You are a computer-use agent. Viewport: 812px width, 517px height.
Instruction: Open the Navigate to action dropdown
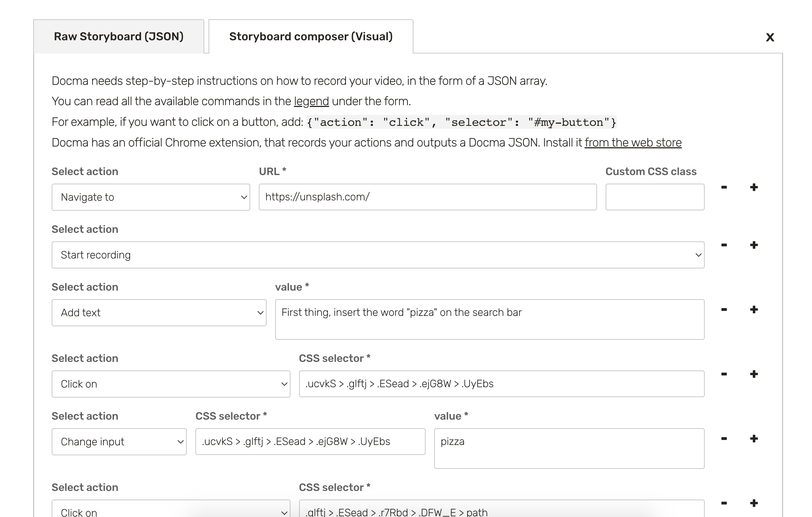point(151,197)
